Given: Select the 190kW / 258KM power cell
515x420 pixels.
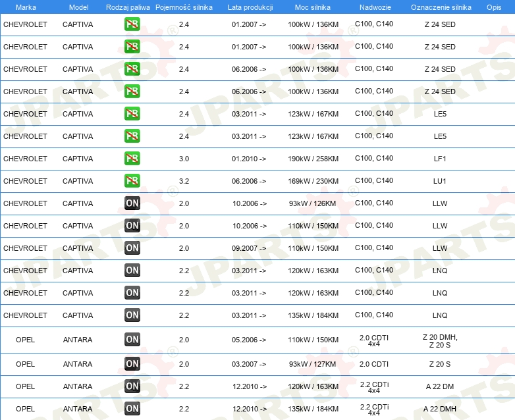Looking at the screenshot, I should (x=313, y=159).
